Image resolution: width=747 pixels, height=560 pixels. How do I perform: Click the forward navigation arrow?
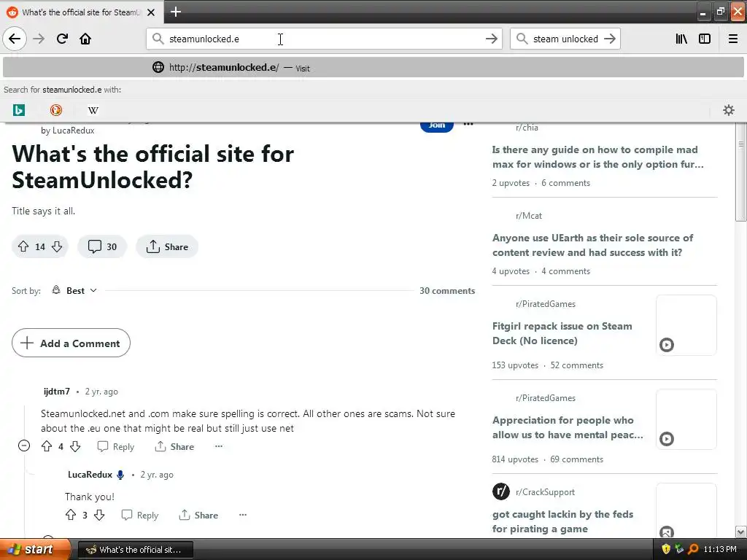(39, 39)
